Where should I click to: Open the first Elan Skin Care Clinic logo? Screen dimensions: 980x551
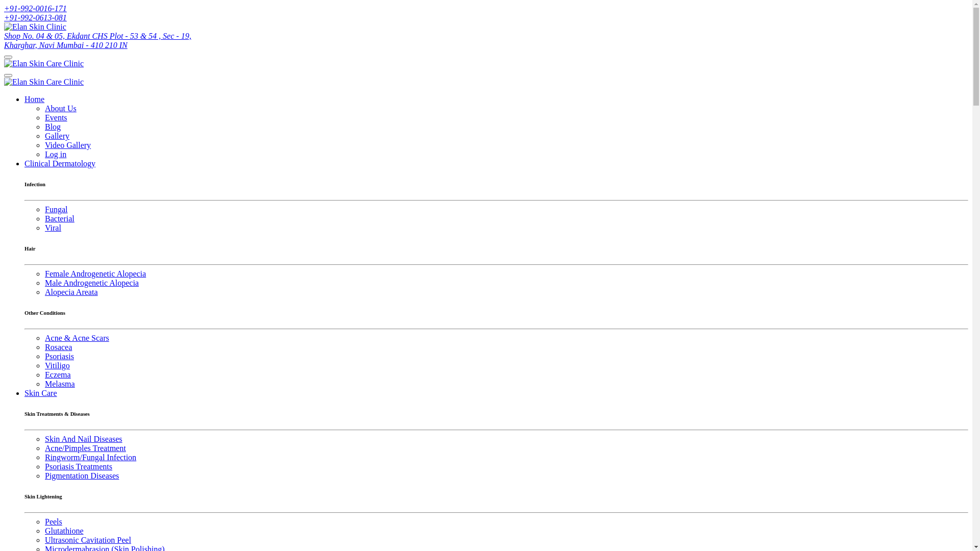(44, 64)
